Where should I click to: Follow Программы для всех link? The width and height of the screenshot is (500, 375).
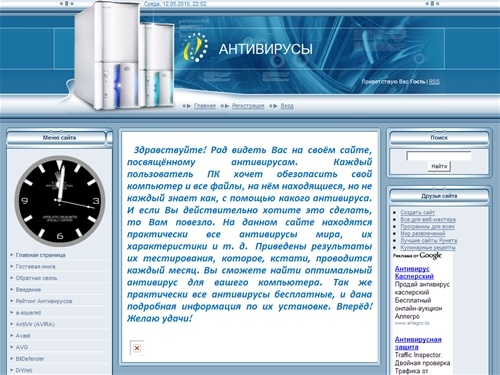(427, 226)
